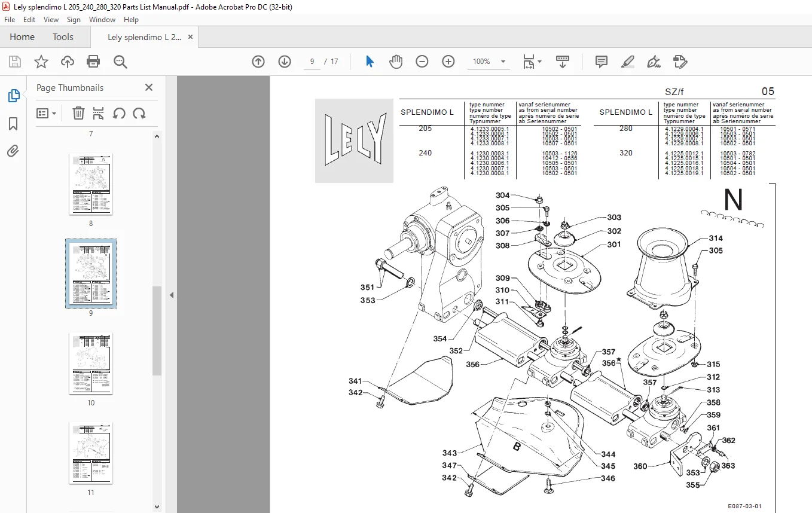Select the arrow selection tool
Viewport: 812px width, 513px height.
370,62
